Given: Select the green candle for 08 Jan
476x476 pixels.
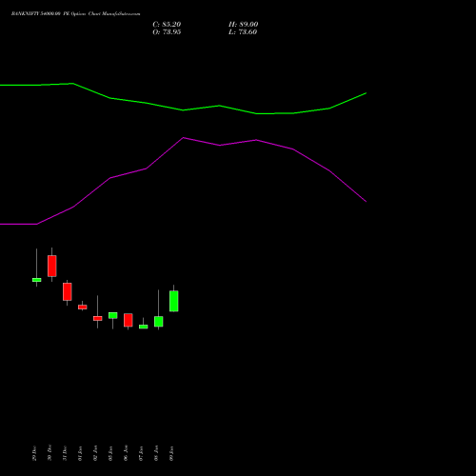Looking at the screenshot, I should [x=159, y=322].
